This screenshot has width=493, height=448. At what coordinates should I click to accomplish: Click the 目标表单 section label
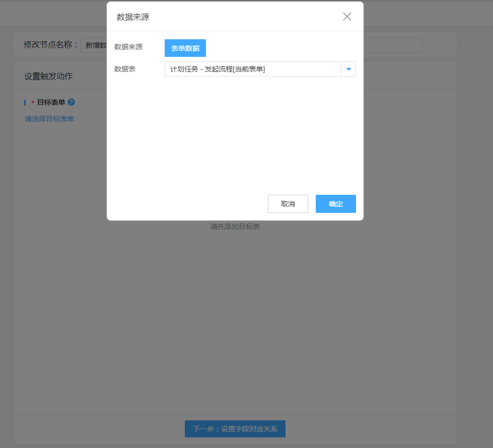coord(51,102)
